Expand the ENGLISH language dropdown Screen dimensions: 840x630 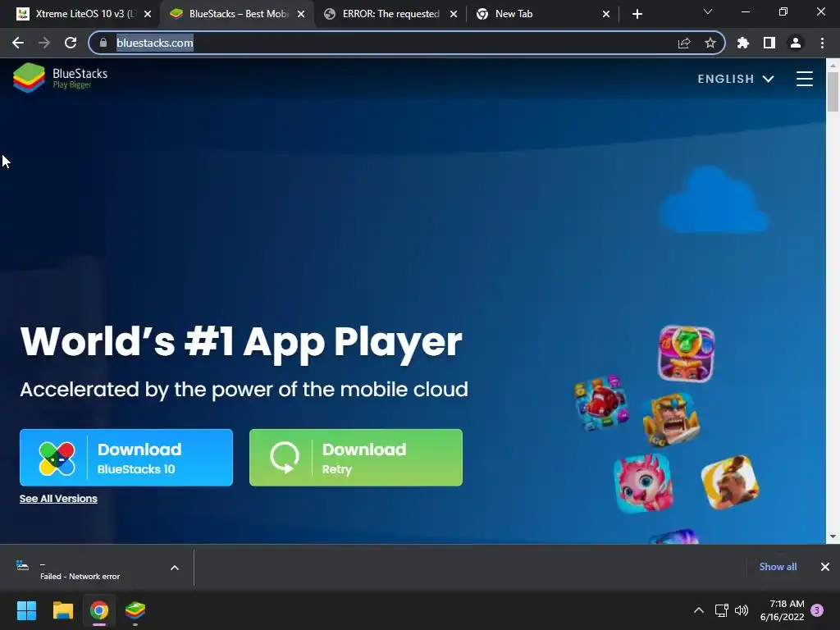pos(736,79)
